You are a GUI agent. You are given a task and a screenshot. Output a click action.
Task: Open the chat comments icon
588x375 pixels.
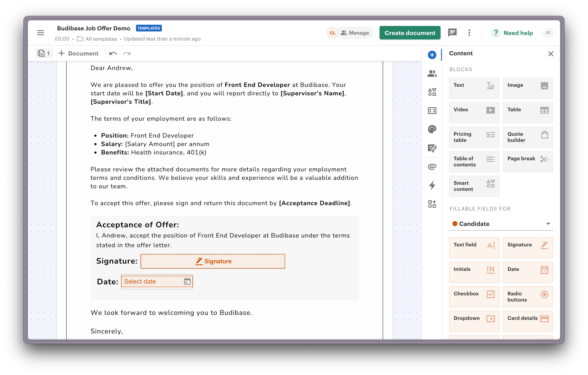point(452,33)
